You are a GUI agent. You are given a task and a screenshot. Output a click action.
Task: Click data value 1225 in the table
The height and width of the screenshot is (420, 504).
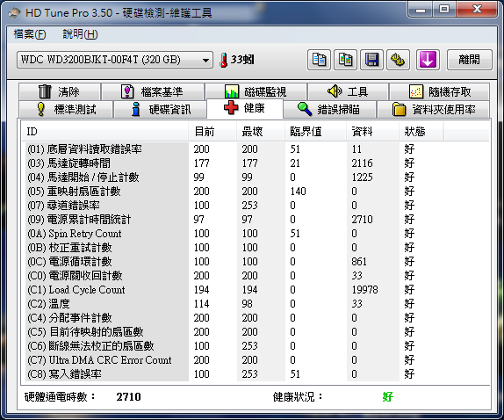(362, 177)
